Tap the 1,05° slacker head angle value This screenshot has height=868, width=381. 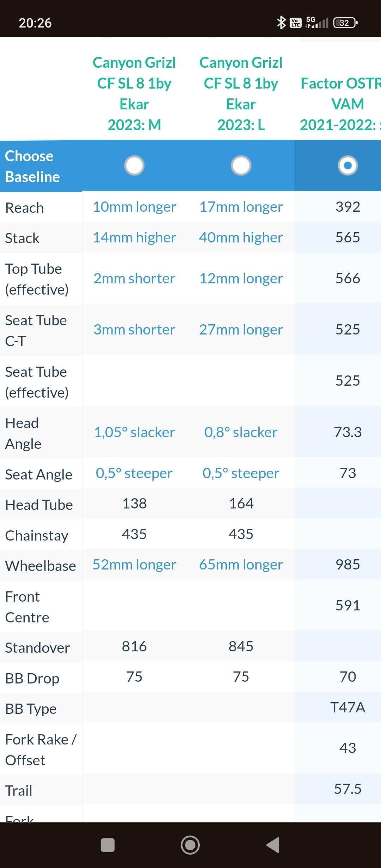click(x=134, y=432)
